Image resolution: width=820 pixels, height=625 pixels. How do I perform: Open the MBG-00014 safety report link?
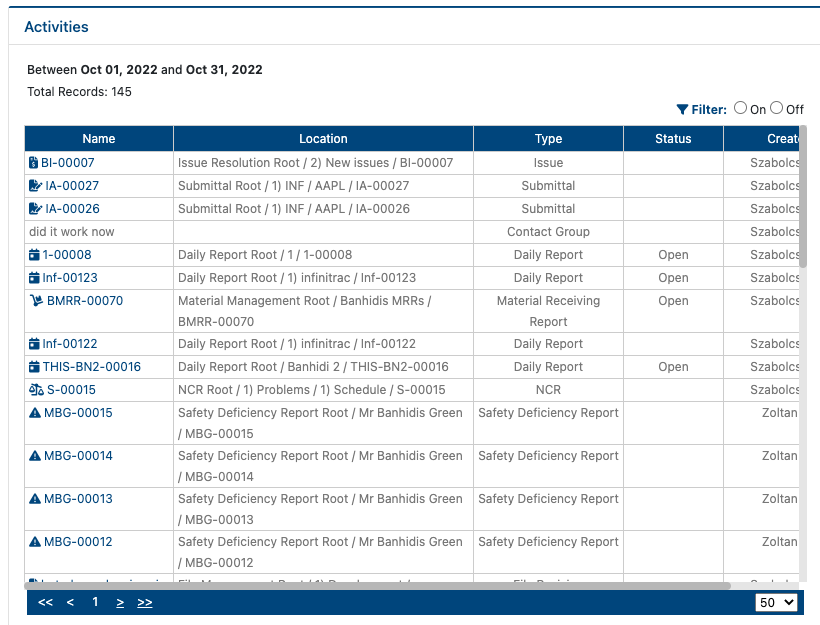[x=78, y=456]
